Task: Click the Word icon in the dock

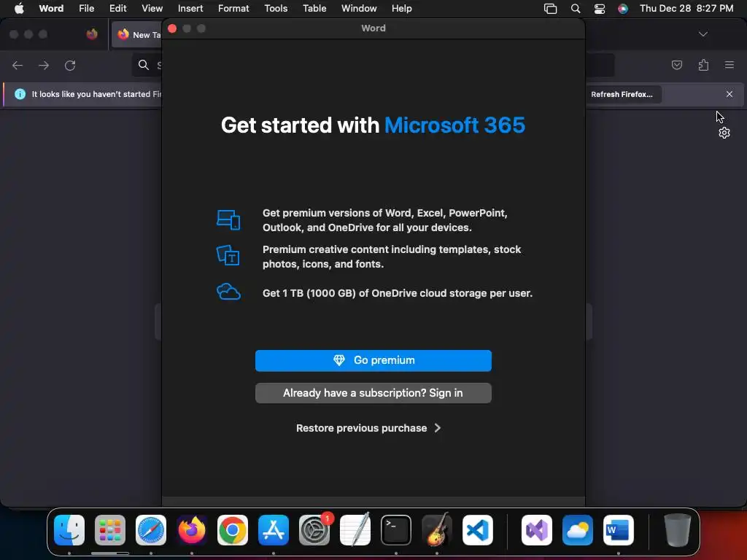Action: (619, 529)
